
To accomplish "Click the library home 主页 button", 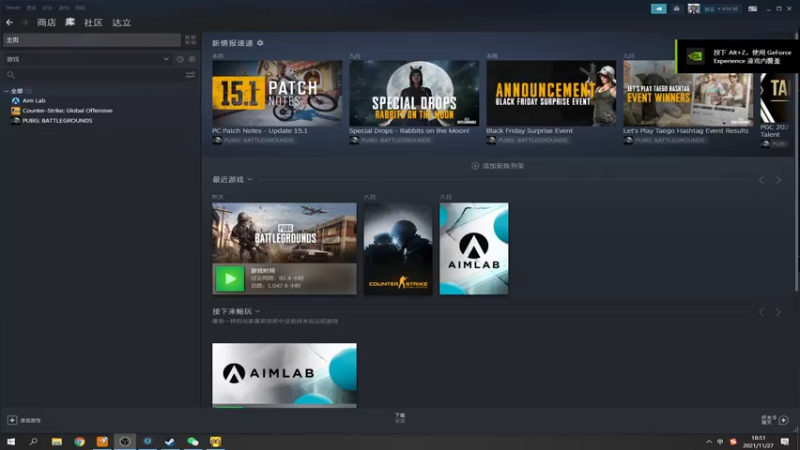I will click(92, 40).
